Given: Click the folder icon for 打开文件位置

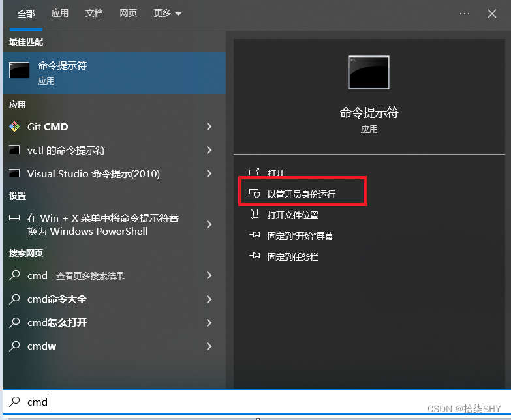Looking at the screenshot, I should coord(255,214).
